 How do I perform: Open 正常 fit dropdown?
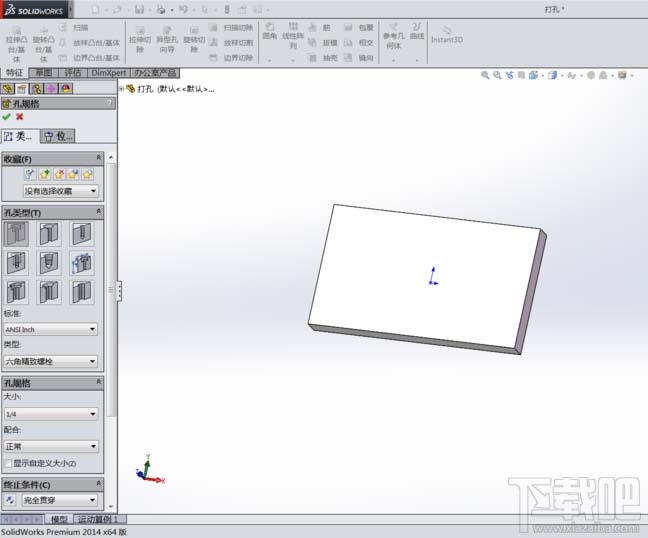51,446
